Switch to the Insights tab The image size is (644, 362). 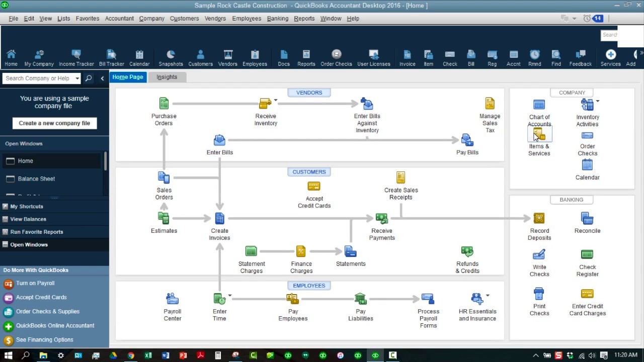point(167,77)
